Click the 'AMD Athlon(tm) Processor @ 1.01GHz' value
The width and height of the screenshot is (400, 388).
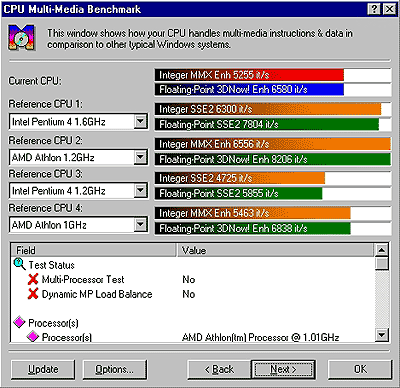(x=260, y=337)
